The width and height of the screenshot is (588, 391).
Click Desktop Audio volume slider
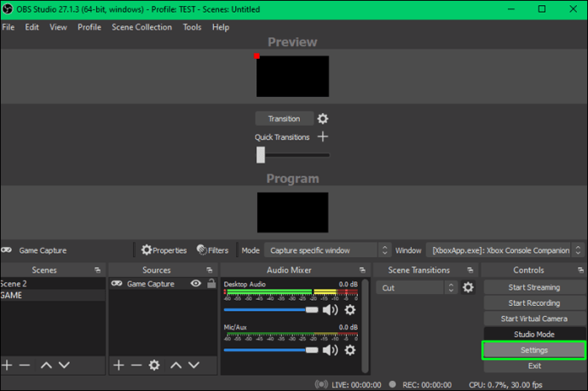click(x=271, y=310)
